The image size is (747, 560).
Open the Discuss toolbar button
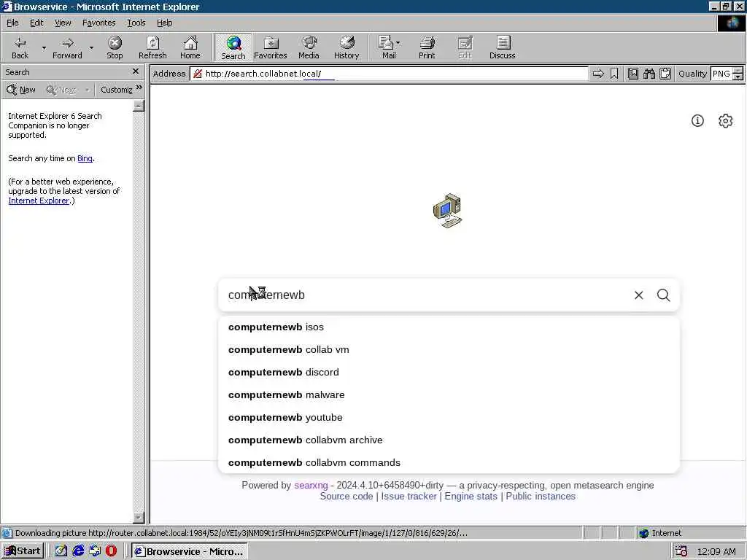click(x=502, y=47)
